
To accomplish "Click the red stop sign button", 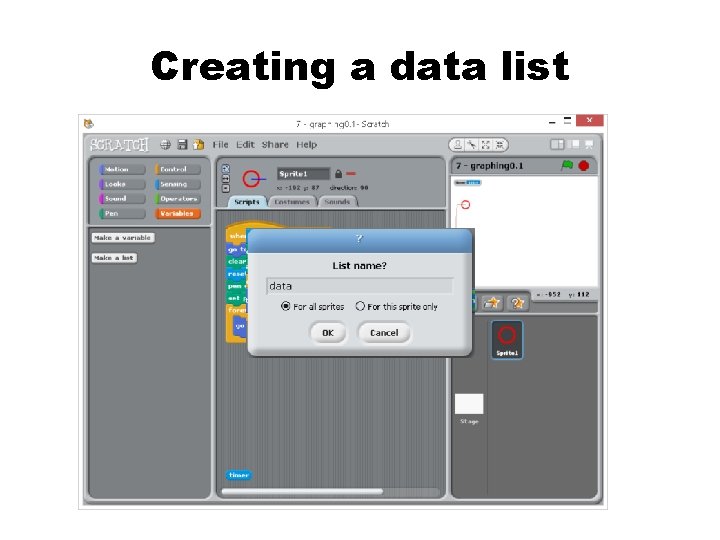I will click(584, 166).
